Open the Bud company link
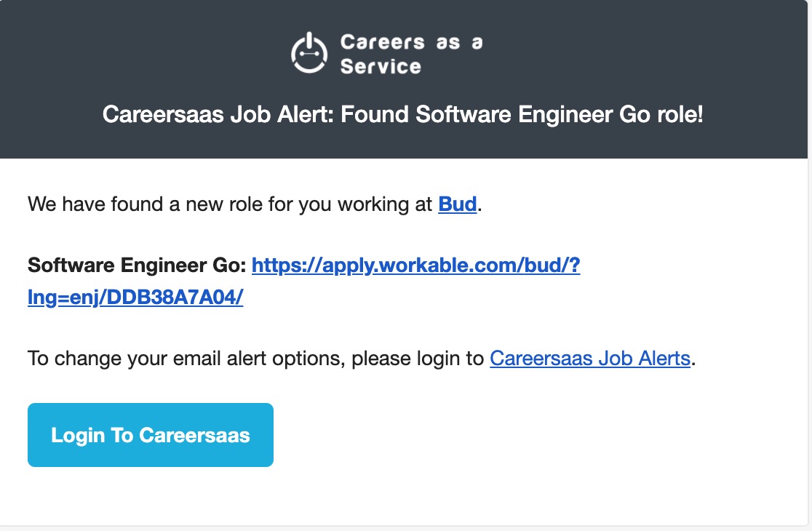812x531 pixels. tap(457, 204)
